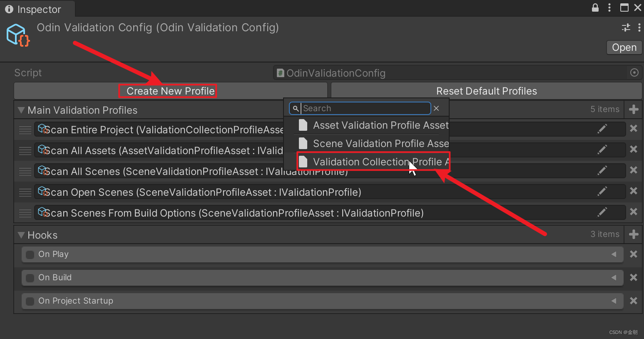Open the preset sliders icon in the header
644x339 pixels.
pyautogui.click(x=626, y=27)
